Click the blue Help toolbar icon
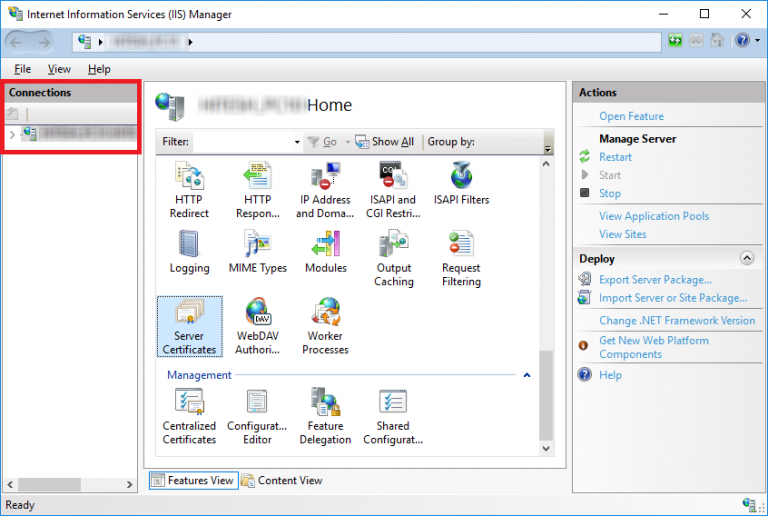Screen dimensions: 768x516 point(742,40)
